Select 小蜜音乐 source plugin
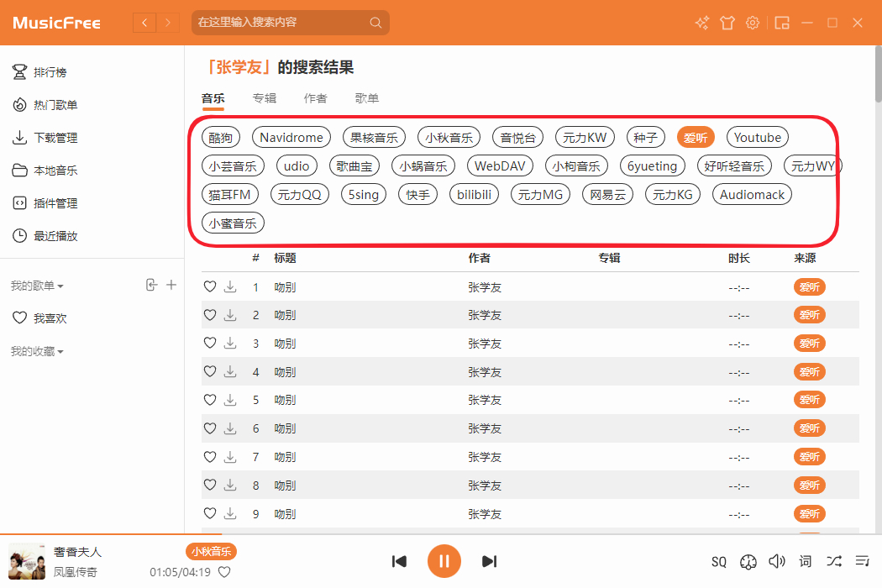The height and width of the screenshot is (588, 882). coord(233,223)
